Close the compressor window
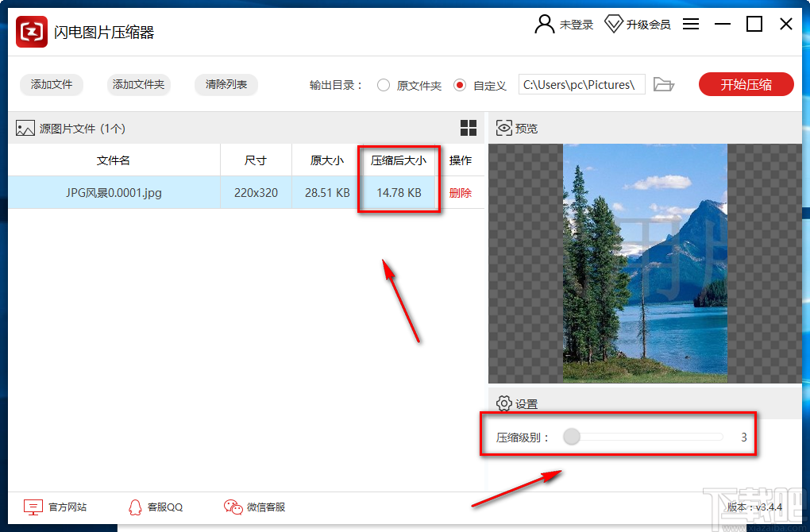Viewport: 810px width, 532px height. 785,24
